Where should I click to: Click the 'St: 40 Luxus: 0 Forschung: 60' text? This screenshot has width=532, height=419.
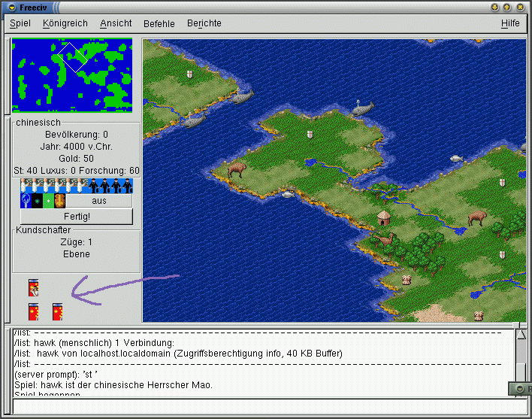pyautogui.click(x=77, y=171)
